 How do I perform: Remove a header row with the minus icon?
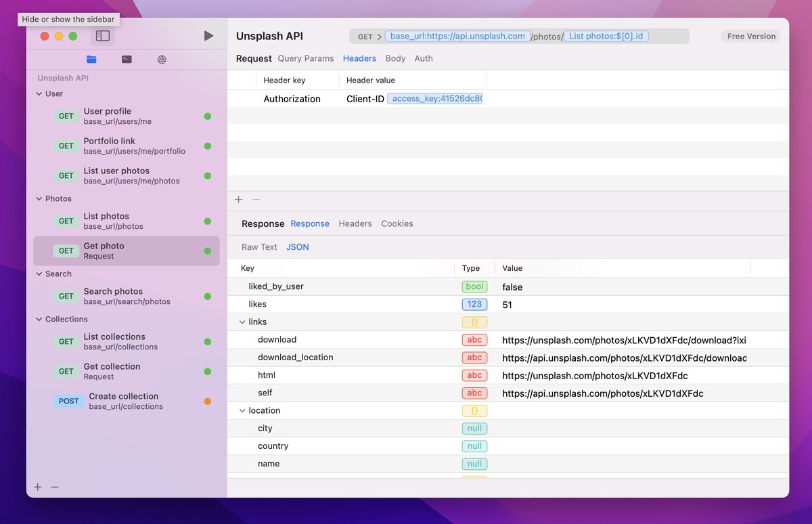coord(256,199)
